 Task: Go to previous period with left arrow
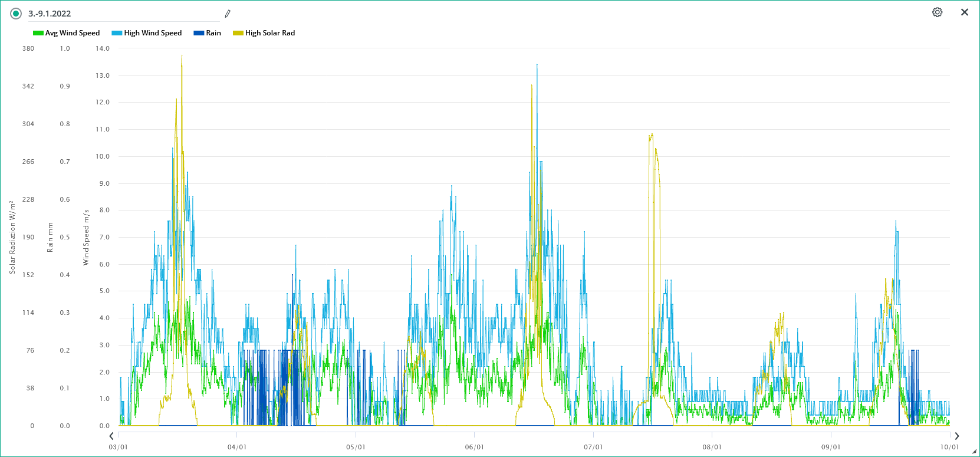[111, 436]
